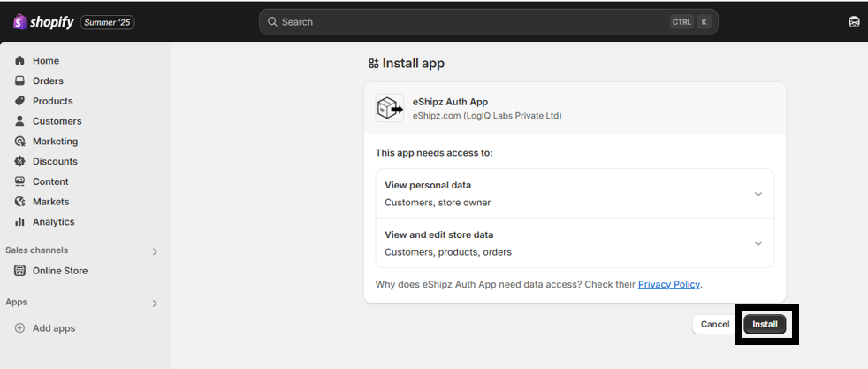The height and width of the screenshot is (369, 868).
Task: Click the Search field in the top bar
Action: [x=489, y=22]
